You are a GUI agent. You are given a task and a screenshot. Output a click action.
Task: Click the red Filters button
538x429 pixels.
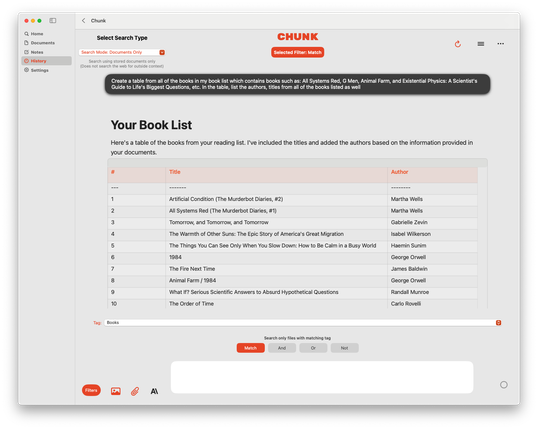[x=91, y=390]
